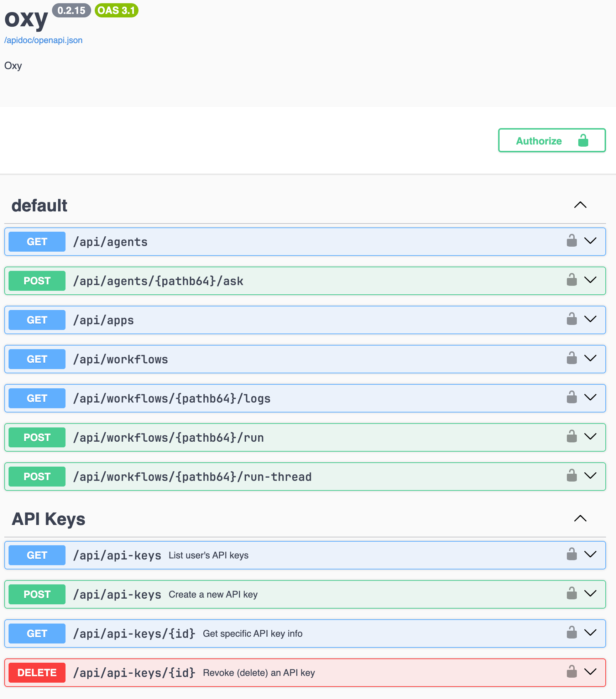Viewport: 616px width, 699px height.
Task: Click the lock icon on POST /api/agents/{pathb64}/ask
Action: 572,280
